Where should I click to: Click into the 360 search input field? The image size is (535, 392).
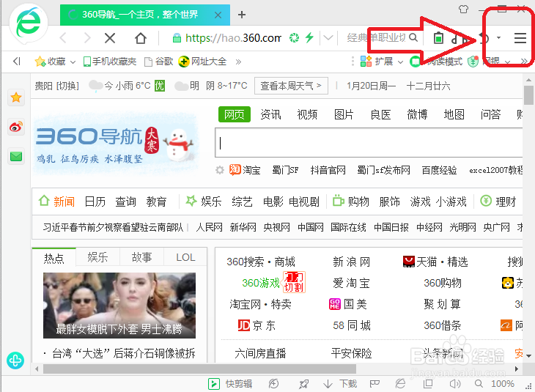369,143
